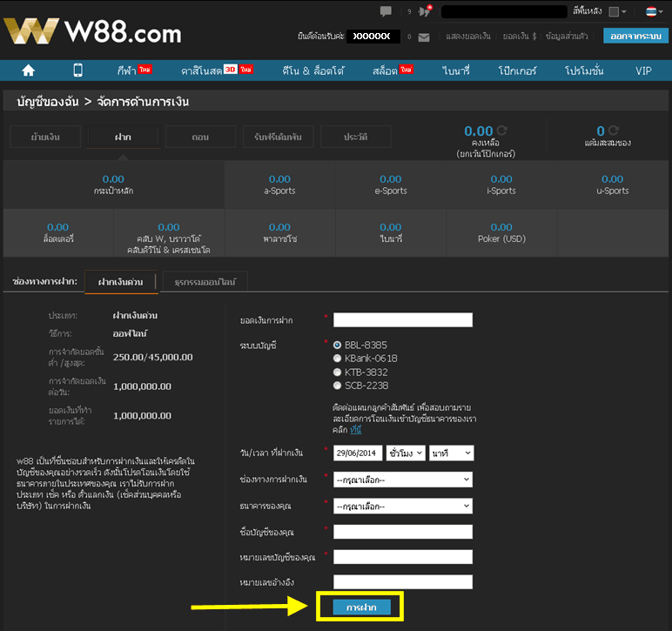Viewport: 672px width, 631px height.
Task: Click the i-Sports wallet balance
Action: [501, 185]
